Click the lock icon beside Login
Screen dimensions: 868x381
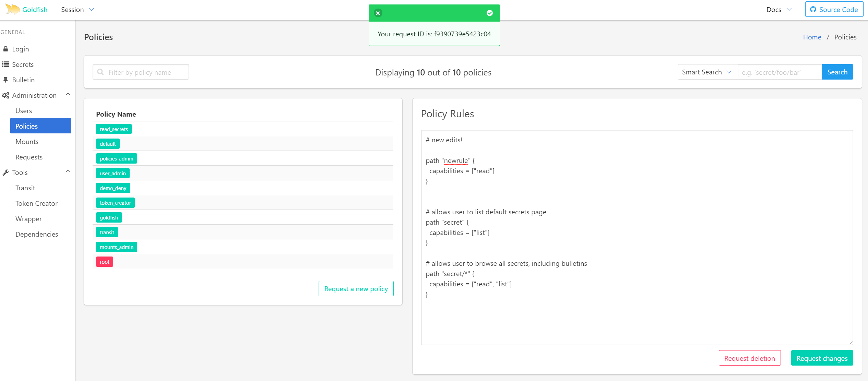5,49
